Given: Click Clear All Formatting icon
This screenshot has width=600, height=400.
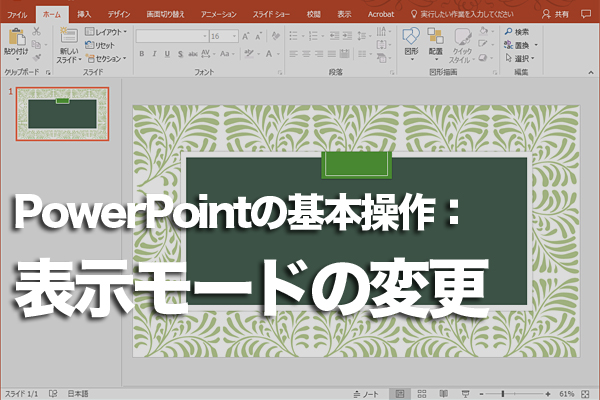Looking at the screenshot, I should pos(276,36).
